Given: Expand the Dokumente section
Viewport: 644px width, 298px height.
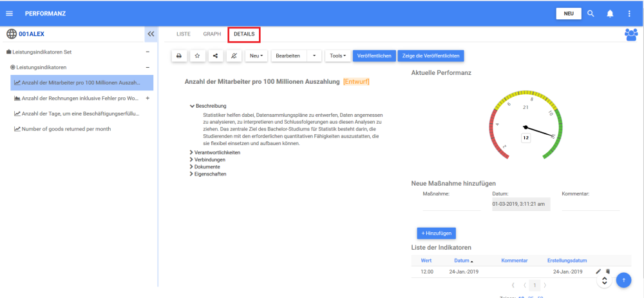Looking at the screenshot, I should [205, 166].
